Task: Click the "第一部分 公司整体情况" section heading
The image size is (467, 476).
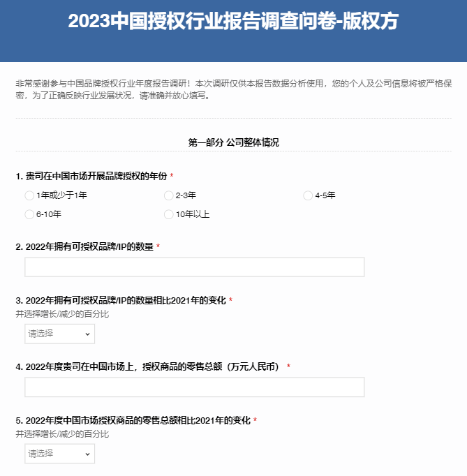Action: click(x=233, y=142)
